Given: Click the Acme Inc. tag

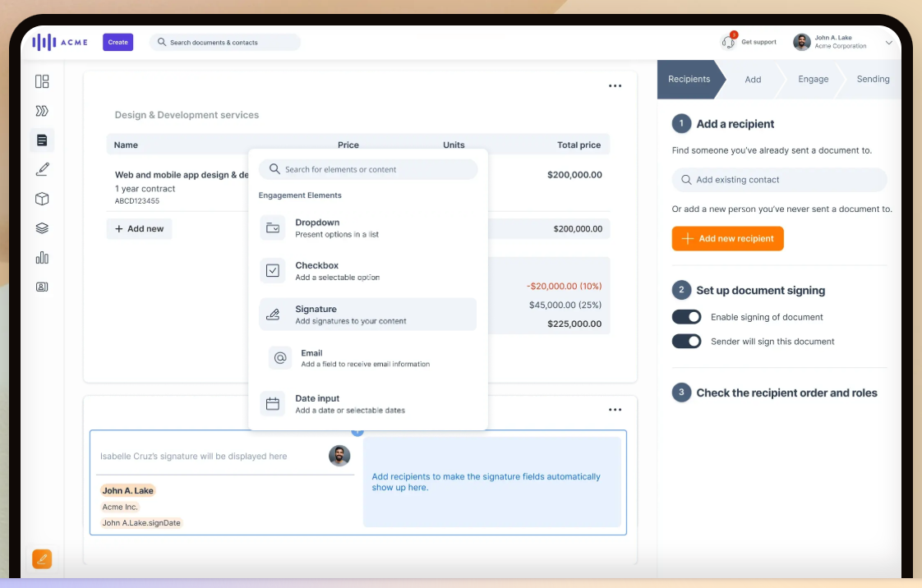Looking at the screenshot, I should point(120,507).
